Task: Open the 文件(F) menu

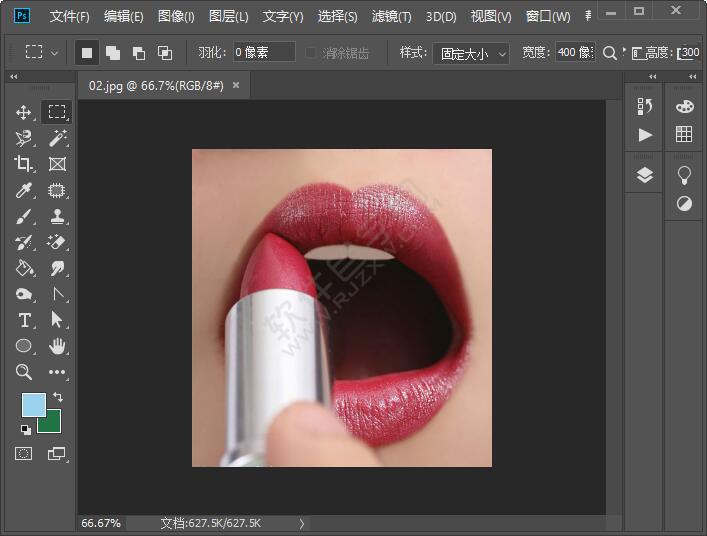Action: point(69,17)
